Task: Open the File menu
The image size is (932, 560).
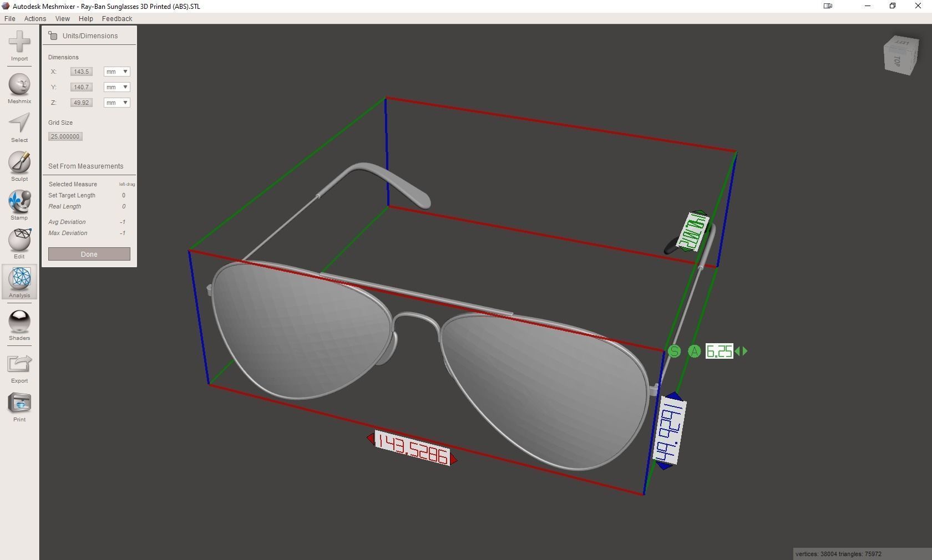Action: coord(10,18)
